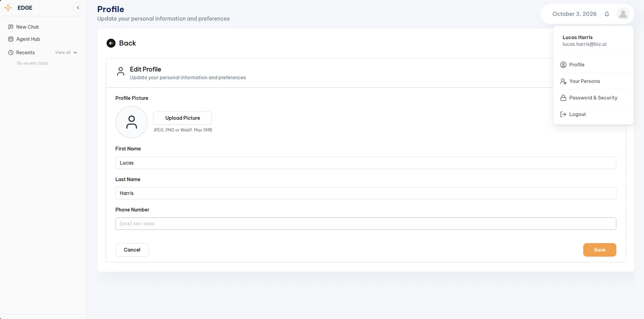Click the Cancel button
This screenshot has height=319, width=644.
tap(132, 250)
